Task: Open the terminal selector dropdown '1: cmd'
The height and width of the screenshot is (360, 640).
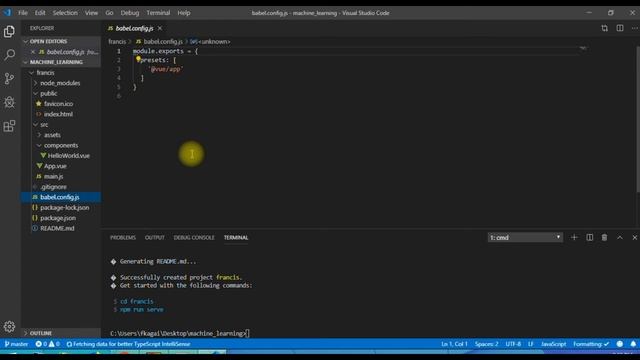Action: click(525, 237)
